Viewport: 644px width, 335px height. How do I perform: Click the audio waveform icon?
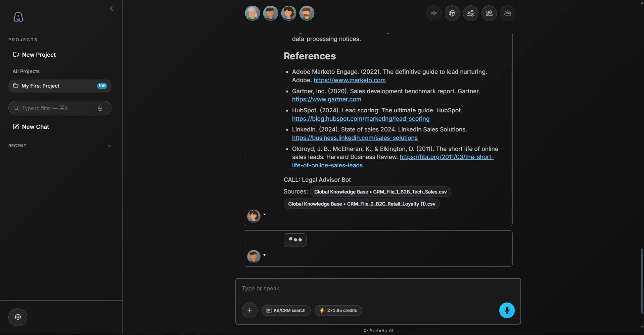point(434,13)
